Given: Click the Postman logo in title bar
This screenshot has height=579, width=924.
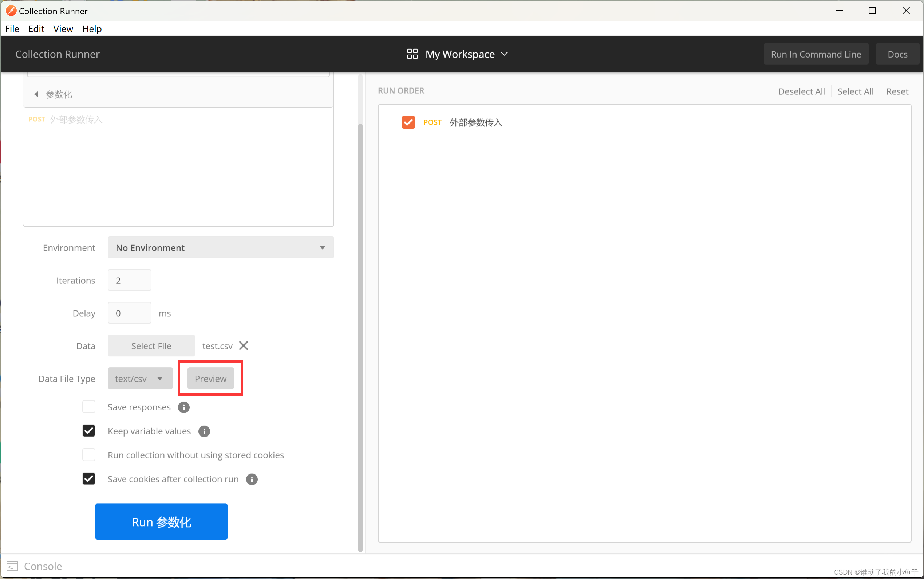Looking at the screenshot, I should 11,11.
